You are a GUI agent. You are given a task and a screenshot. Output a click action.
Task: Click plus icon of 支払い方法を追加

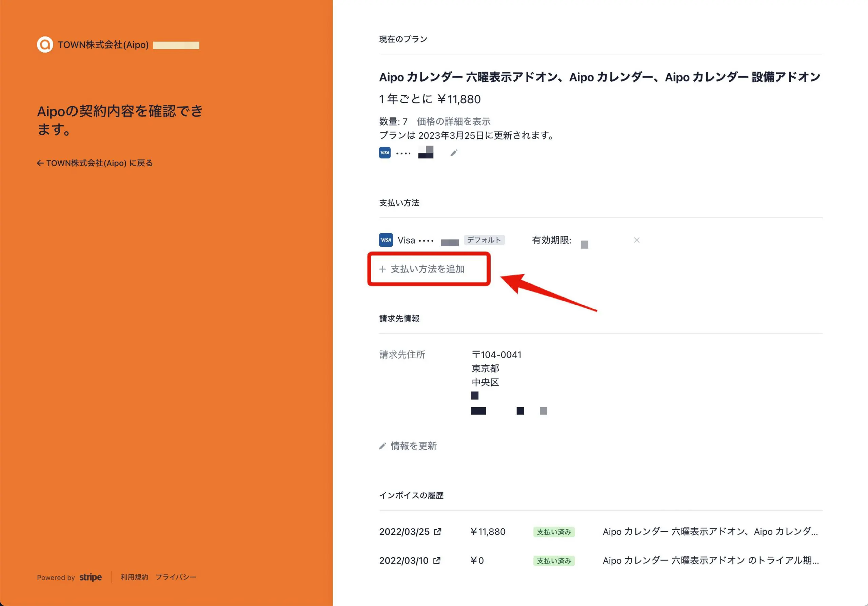pyautogui.click(x=382, y=269)
